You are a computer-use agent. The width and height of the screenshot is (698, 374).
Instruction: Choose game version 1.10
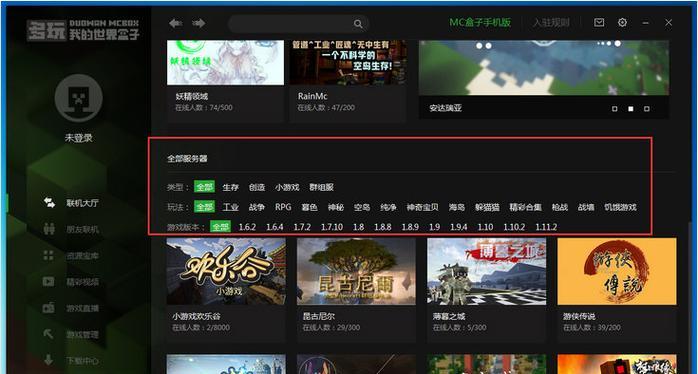485,227
